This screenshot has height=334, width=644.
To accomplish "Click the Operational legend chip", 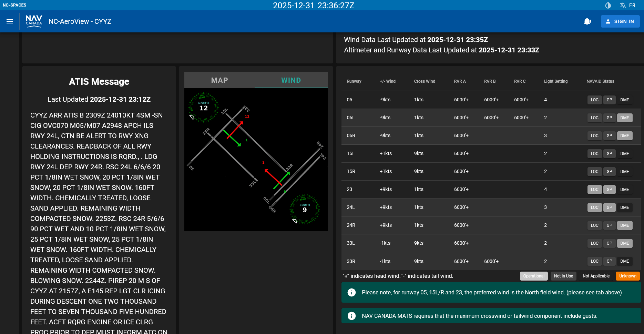I will [x=533, y=276].
